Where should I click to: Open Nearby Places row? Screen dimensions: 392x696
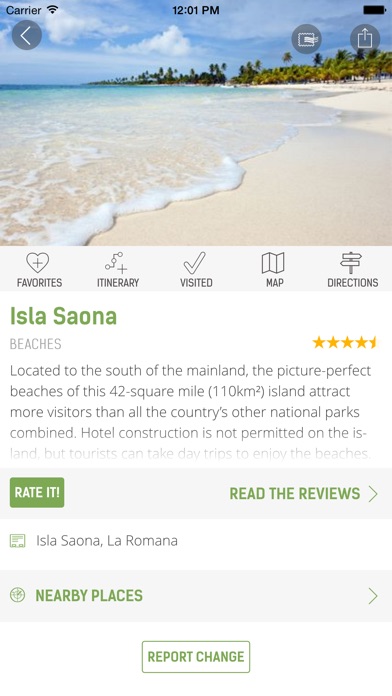(x=196, y=596)
